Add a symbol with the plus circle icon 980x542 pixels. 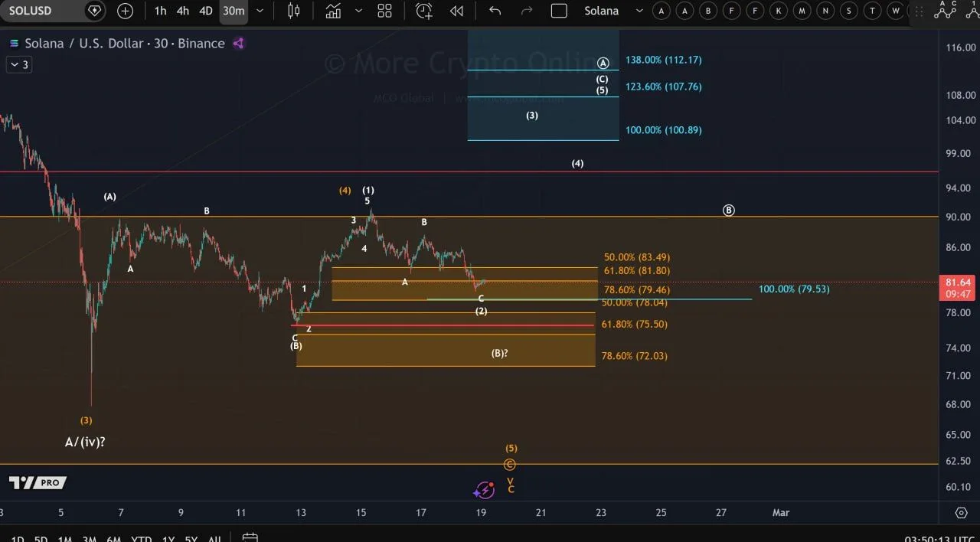(125, 11)
